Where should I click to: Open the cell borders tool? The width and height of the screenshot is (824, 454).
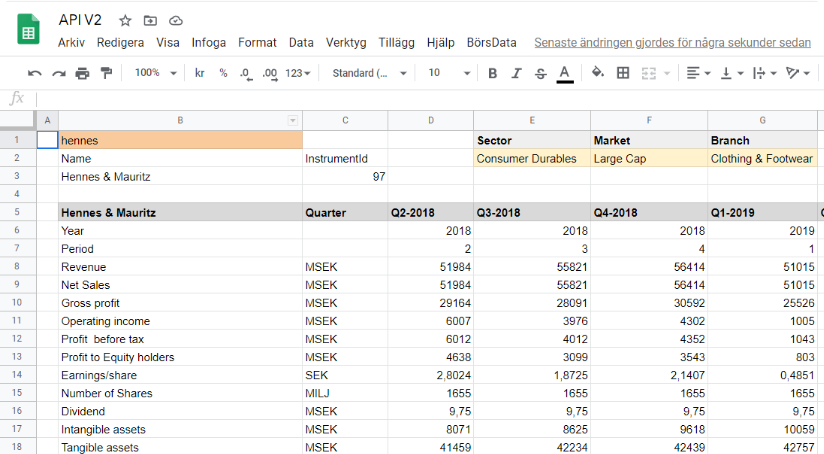[x=623, y=73]
